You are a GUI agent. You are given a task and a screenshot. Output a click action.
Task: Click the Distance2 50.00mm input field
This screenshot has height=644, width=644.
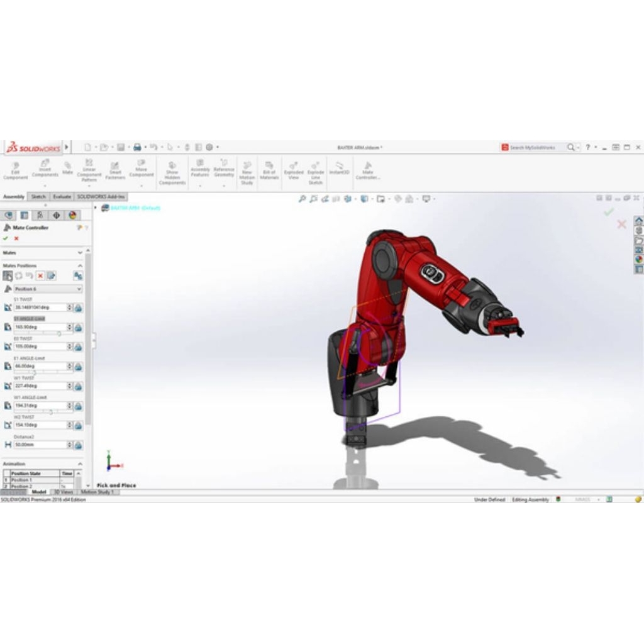(x=40, y=445)
